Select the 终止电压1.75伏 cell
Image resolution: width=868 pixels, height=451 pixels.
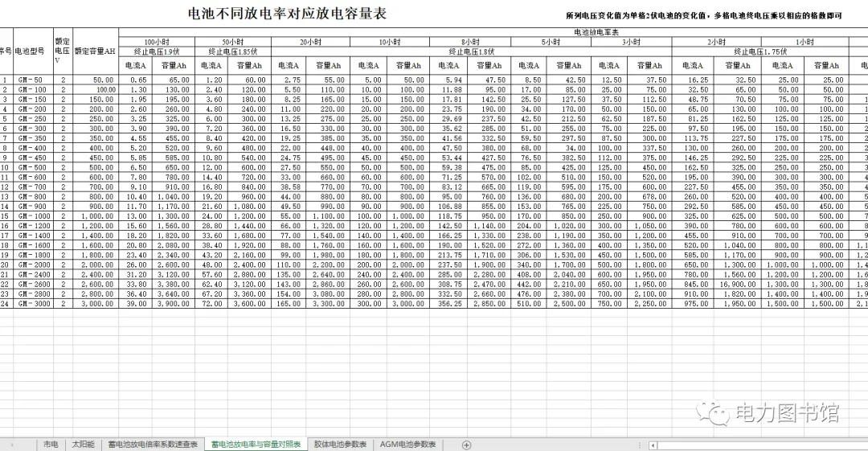pos(760,51)
